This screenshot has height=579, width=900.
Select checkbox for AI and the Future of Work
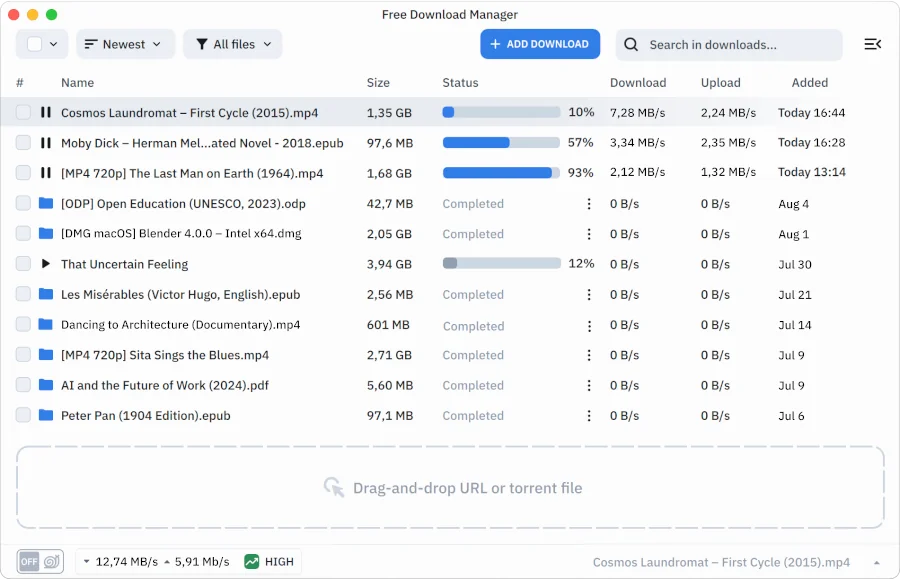click(23, 385)
